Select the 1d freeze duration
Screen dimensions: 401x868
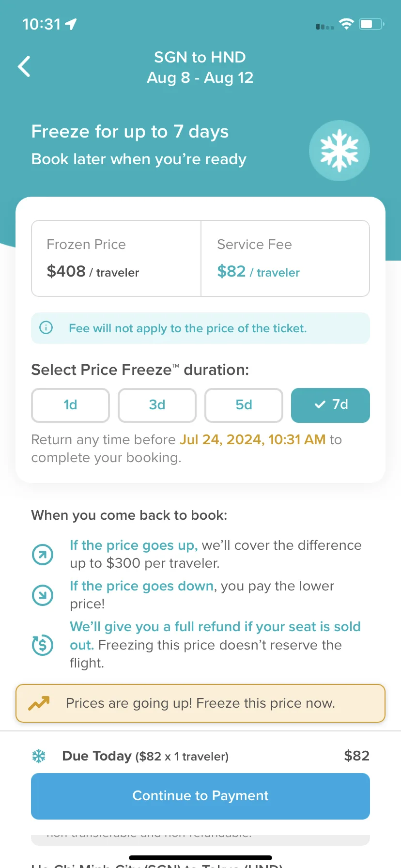pyautogui.click(x=71, y=405)
